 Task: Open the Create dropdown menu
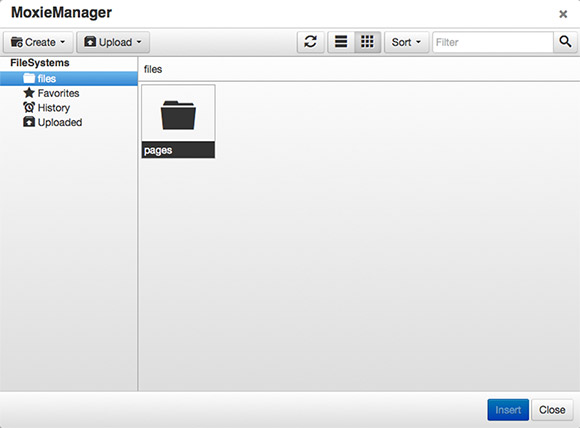pyautogui.click(x=38, y=42)
